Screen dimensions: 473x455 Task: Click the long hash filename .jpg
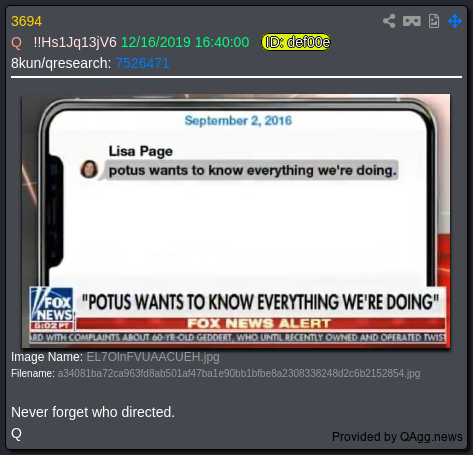click(x=239, y=373)
